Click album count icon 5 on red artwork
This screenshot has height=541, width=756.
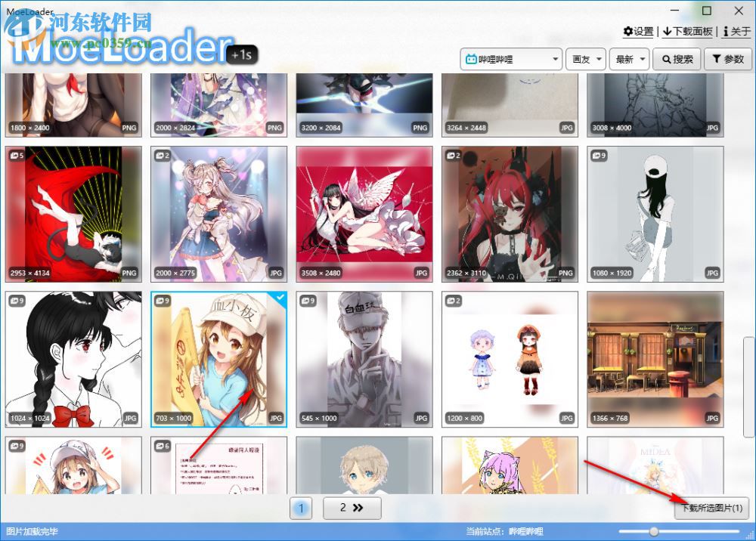17,156
